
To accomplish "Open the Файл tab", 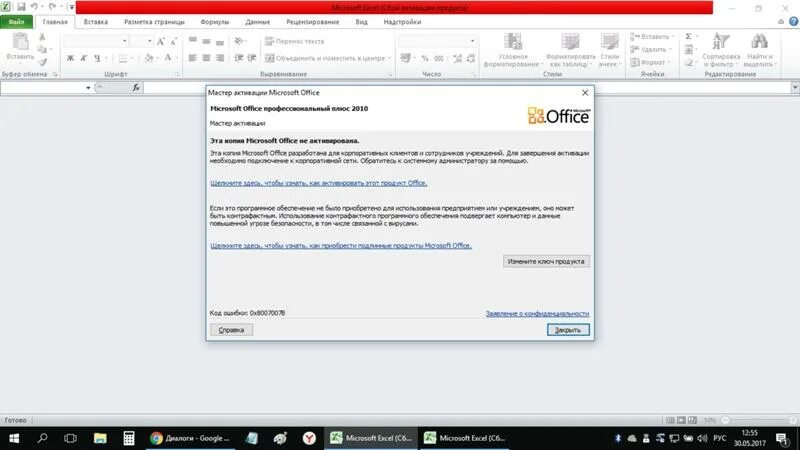I will click(x=16, y=22).
